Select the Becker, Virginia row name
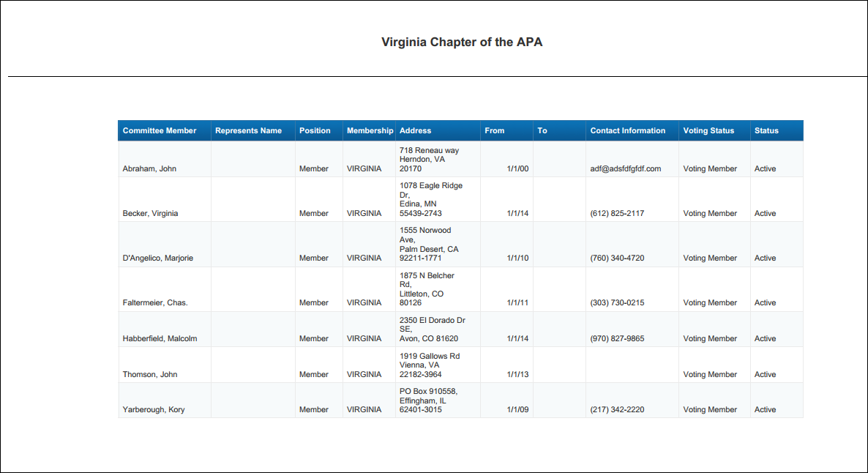 point(150,213)
